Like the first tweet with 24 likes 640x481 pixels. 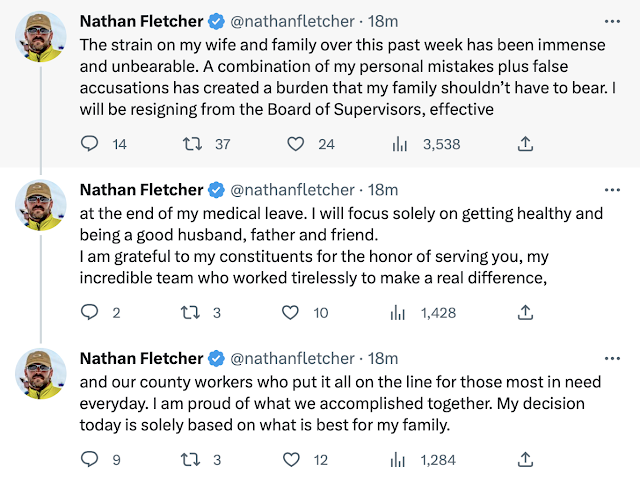pyautogui.click(x=295, y=144)
